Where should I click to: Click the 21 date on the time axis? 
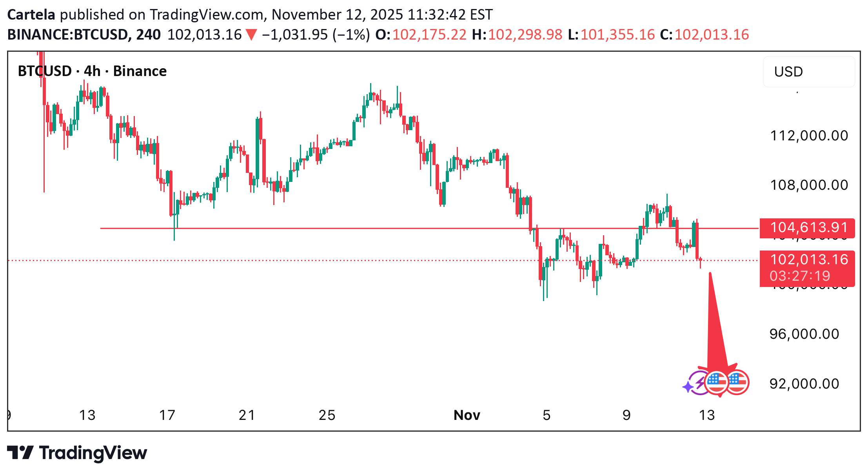(x=247, y=415)
